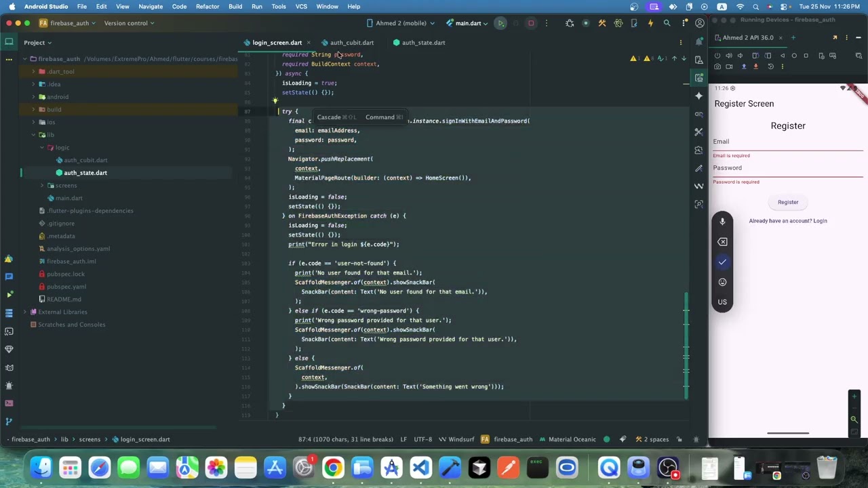Click the UTF-8 encoding in status bar
The image size is (868, 488).
pyautogui.click(x=422, y=439)
